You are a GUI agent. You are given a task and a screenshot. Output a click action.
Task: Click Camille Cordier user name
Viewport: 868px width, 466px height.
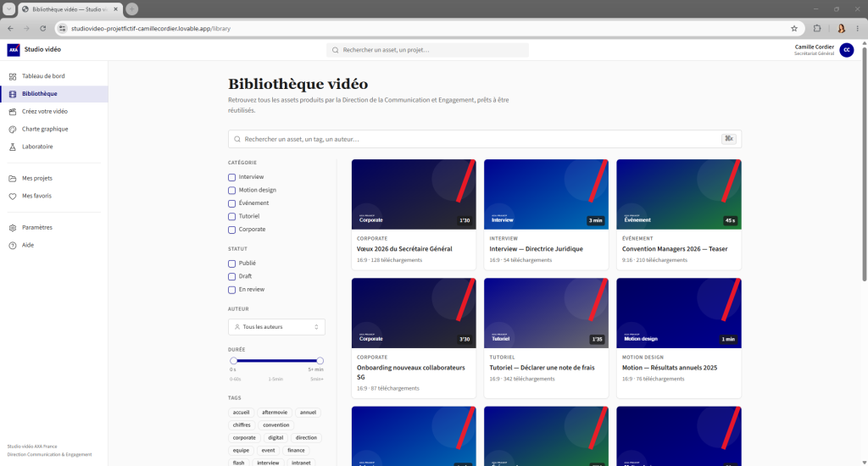[815, 47]
